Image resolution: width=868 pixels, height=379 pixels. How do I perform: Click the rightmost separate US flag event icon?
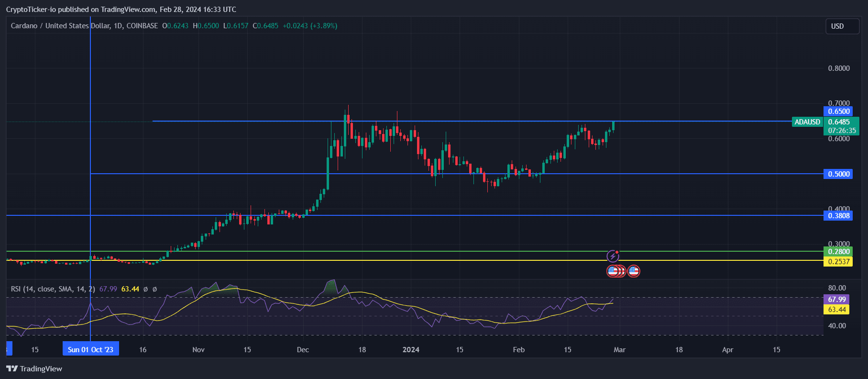click(634, 271)
